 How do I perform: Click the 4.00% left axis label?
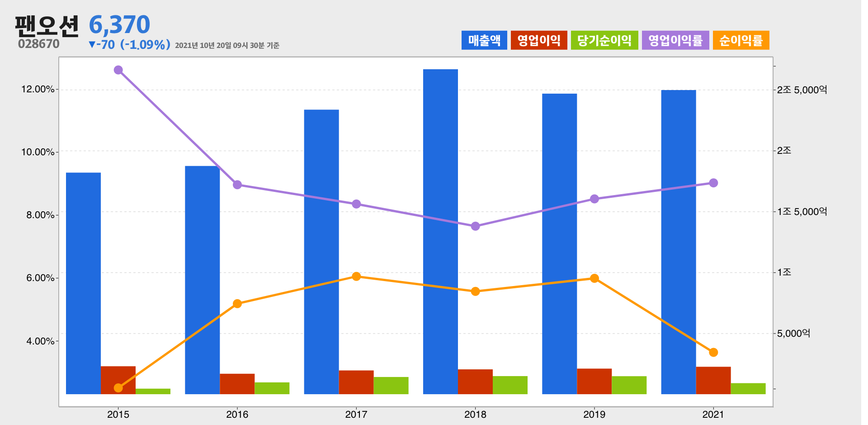[40, 341]
